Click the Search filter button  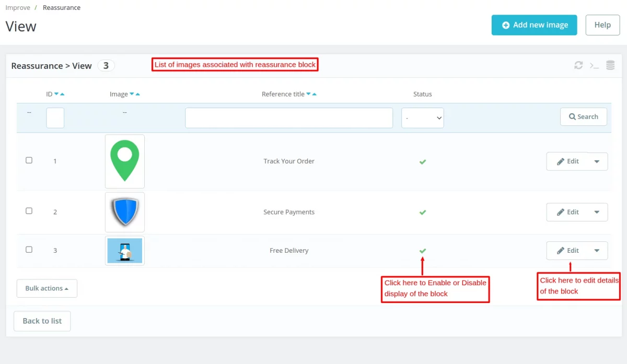(x=584, y=117)
